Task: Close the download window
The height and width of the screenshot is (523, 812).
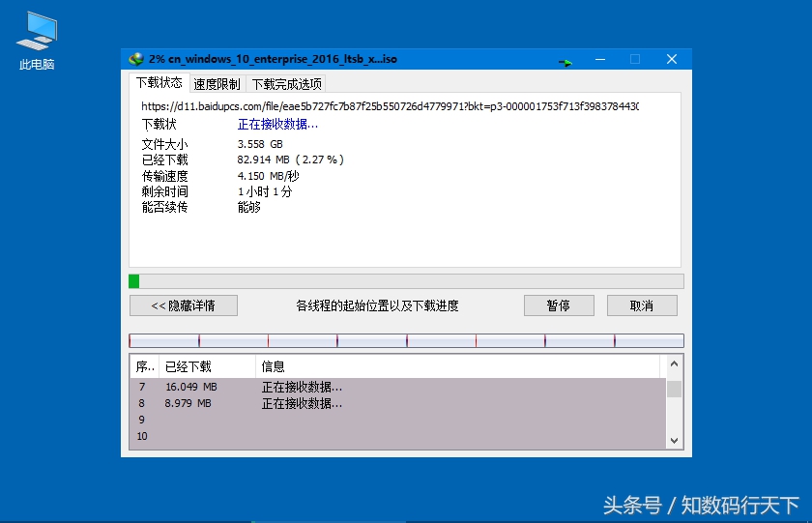Action: tap(672, 60)
